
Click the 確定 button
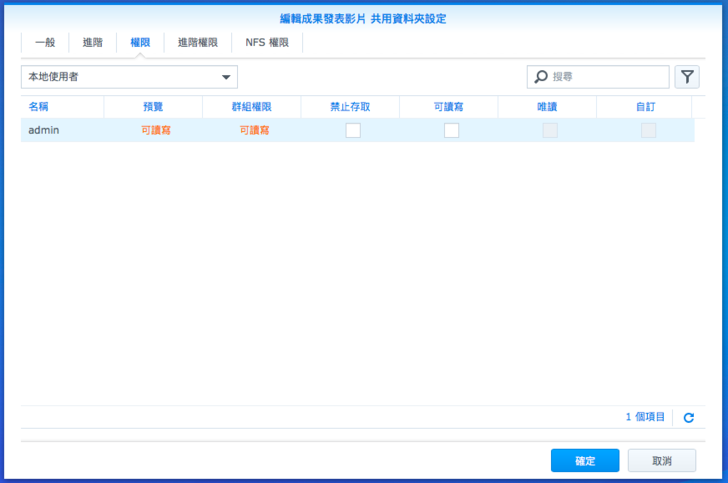[585, 461]
